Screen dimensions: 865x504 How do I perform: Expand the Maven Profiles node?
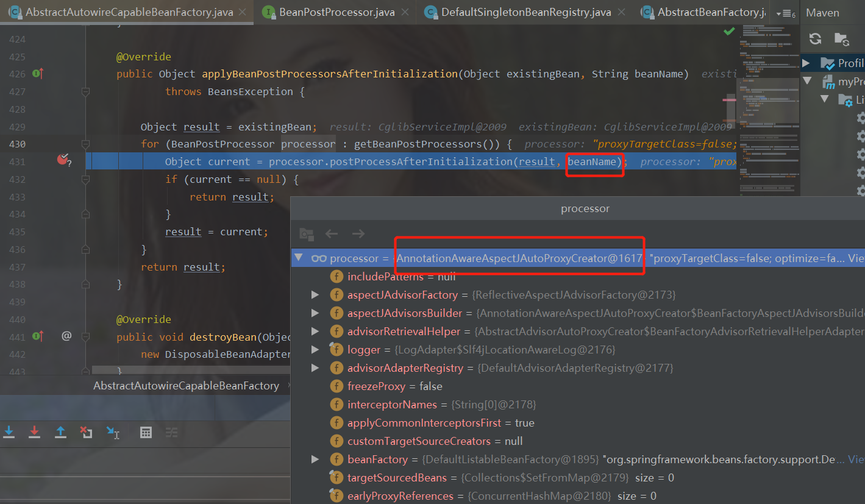pos(806,63)
